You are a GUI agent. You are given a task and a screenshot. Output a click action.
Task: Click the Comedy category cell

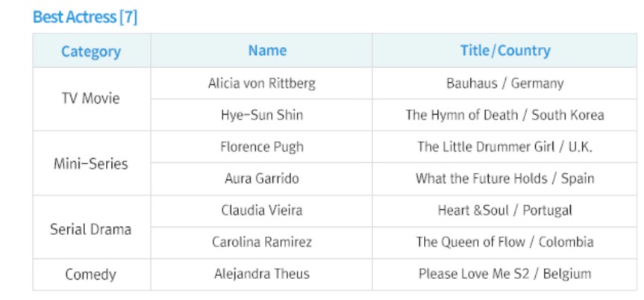90,274
